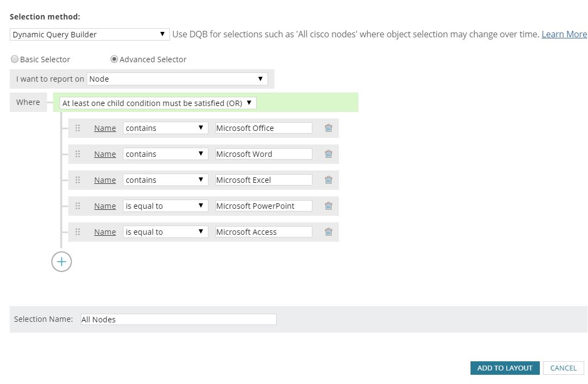Delete the Microsoft PowerPoint condition row
The width and height of the screenshot is (588, 384).
pyautogui.click(x=328, y=206)
